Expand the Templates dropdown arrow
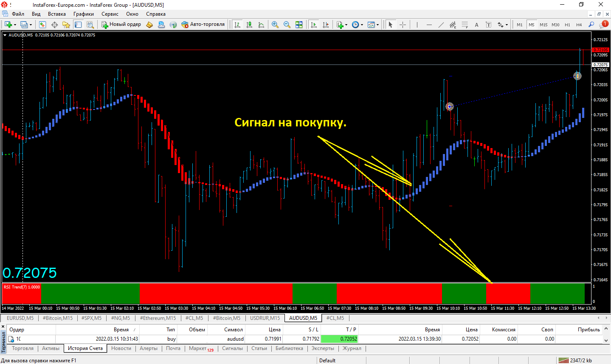 click(x=378, y=25)
